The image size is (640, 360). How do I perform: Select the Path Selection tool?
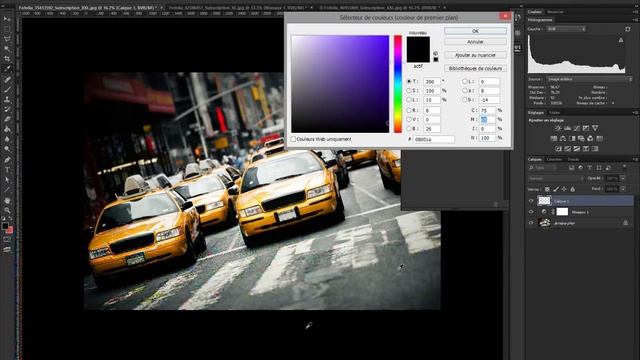[x=7, y=180]
